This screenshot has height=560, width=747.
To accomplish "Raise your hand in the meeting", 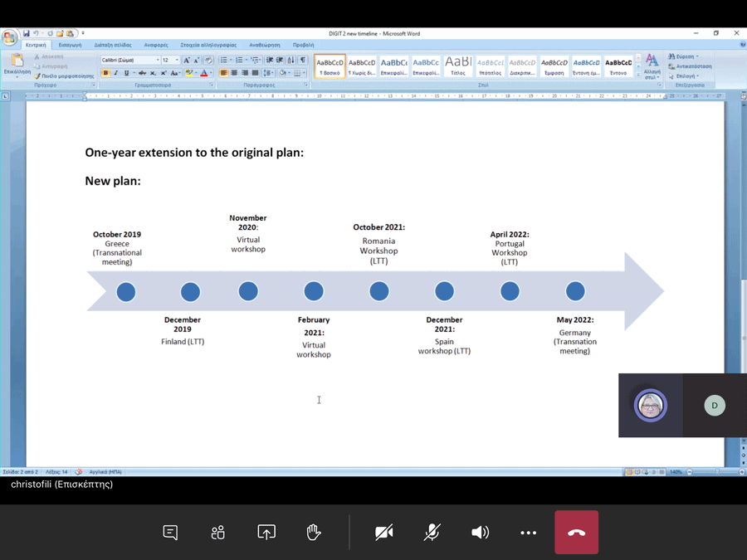I will 314,533.
